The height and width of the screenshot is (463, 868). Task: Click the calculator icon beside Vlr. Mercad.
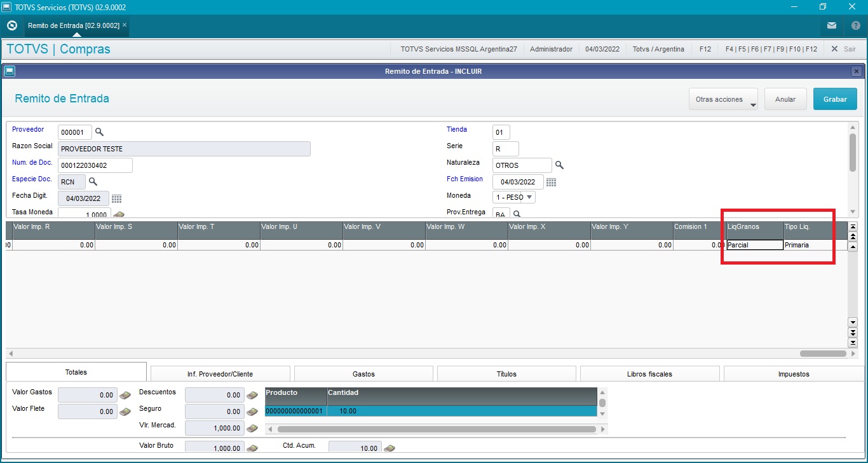point(252,429)
